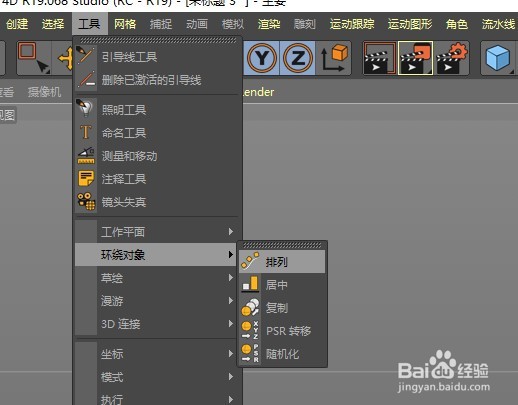The height and width of the screenshot is (405, 518).
Task: Expand the 模式 submenu arrow
Action: 231,377
